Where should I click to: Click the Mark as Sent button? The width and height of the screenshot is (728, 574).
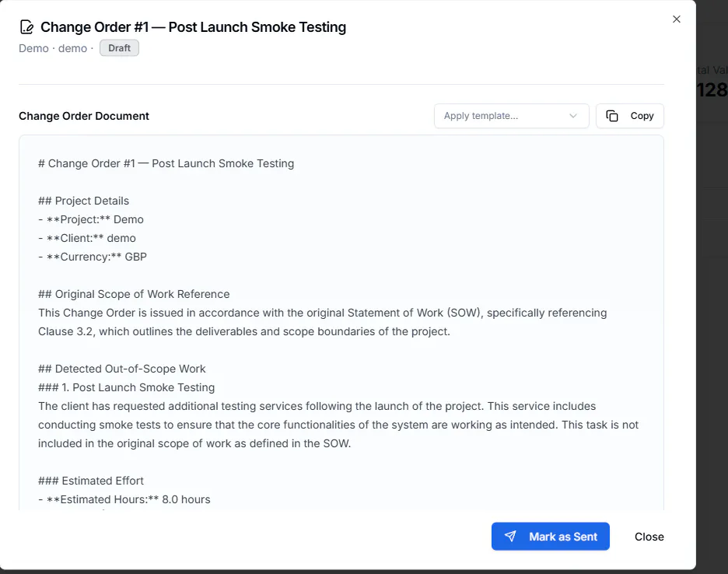pos(550,537)
